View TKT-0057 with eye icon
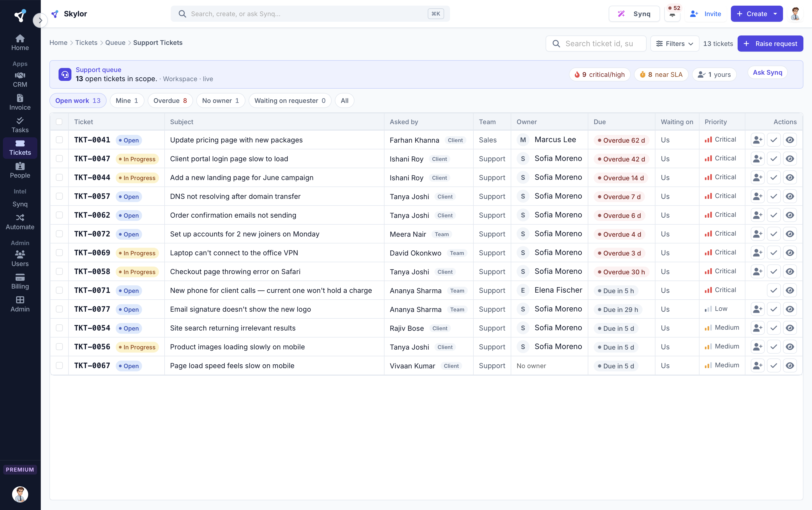This screenshot has width=812, height=510. pos(790,196)
